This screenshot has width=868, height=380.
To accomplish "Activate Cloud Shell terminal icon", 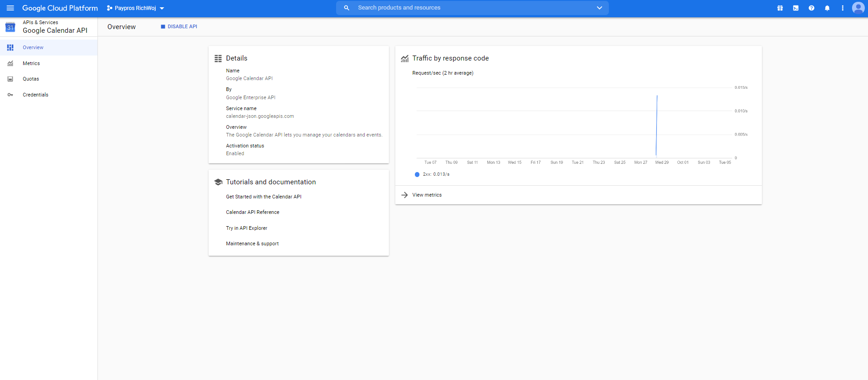I will (796, 8).
